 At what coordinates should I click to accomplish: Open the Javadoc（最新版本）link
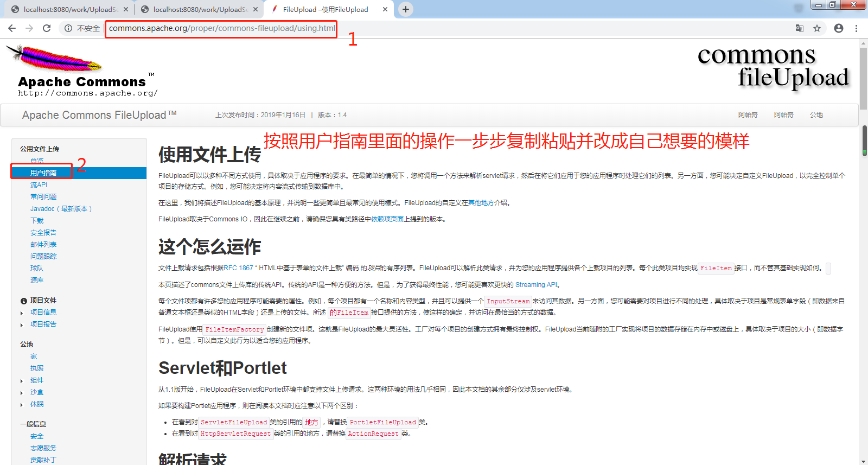pyautogui.click(x=61, y=209)
